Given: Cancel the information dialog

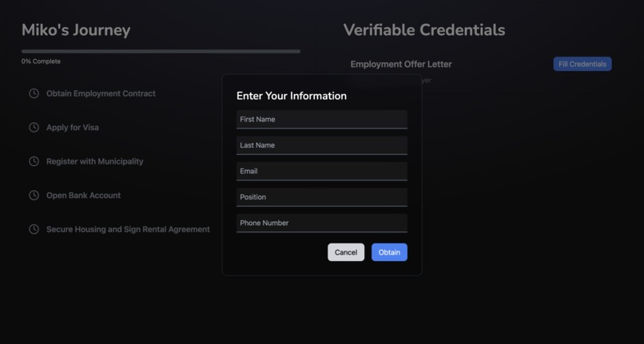Looking at the screenshot, I should (x=346, y=252).
